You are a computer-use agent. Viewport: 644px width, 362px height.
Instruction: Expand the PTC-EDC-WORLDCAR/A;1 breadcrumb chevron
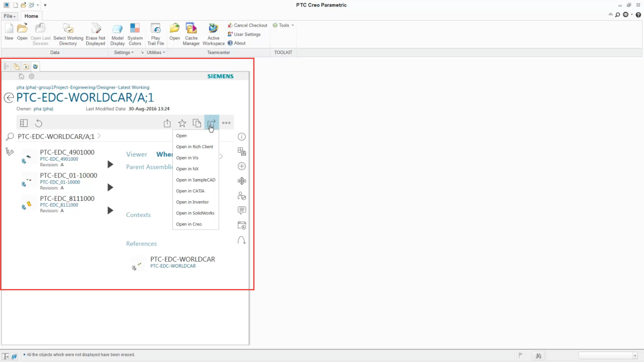tap(99, 136)
